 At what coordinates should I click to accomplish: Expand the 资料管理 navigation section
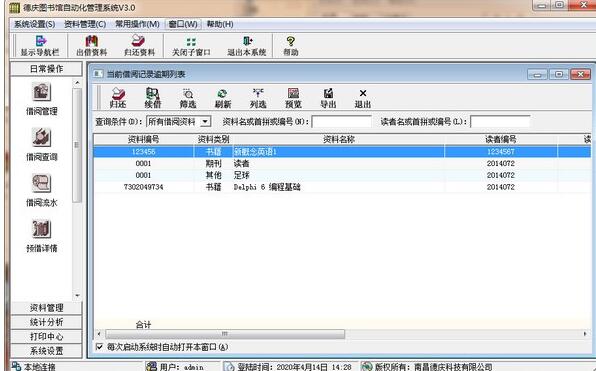coord(46,308)
